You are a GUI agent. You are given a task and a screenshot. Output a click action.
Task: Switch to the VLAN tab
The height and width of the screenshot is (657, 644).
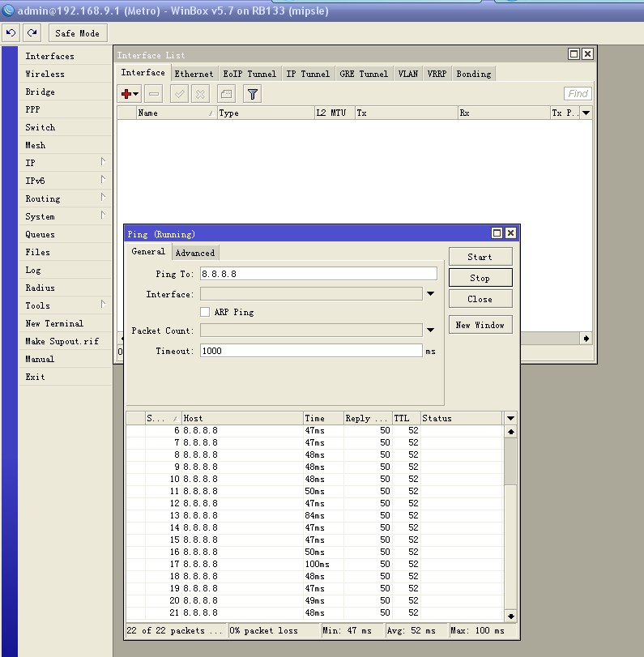[x=408, y=74]
